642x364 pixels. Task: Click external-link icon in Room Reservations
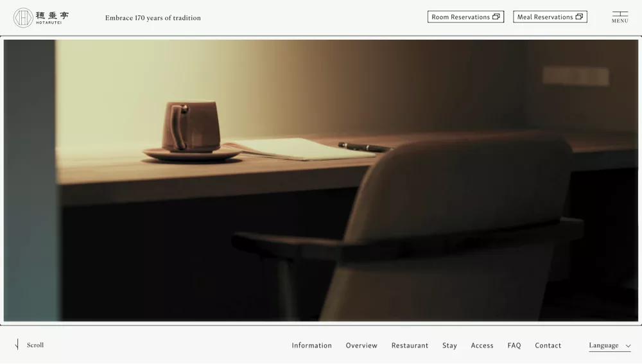pos(496,17)
